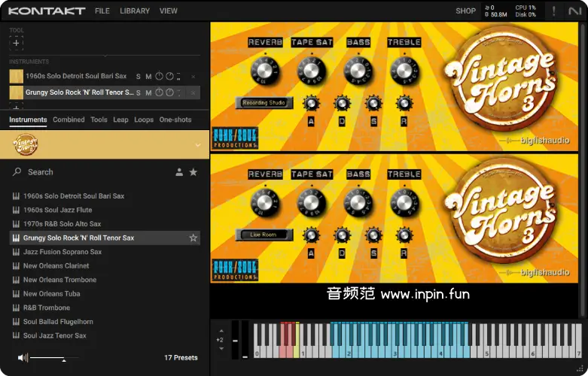Select New Orleans Clarinet preset
Viewport: 588px width, 376px height.
pyautogui.click(x=105, y=266)
